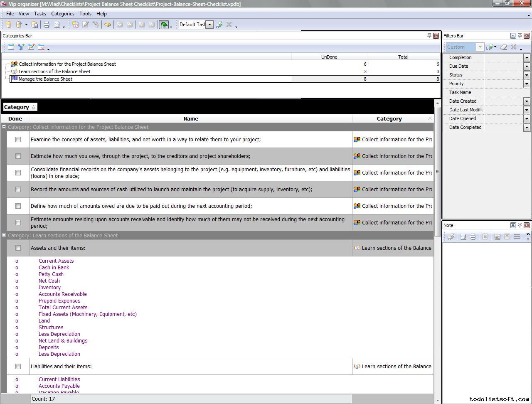
Task: Click the delete category icon in Categories Bar
Action: click(x=41, y=47)
